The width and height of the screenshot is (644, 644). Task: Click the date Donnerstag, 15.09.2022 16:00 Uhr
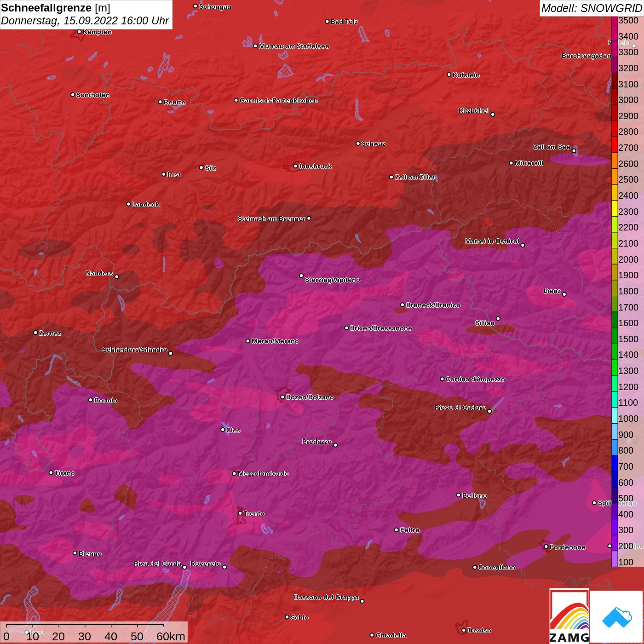85,21
